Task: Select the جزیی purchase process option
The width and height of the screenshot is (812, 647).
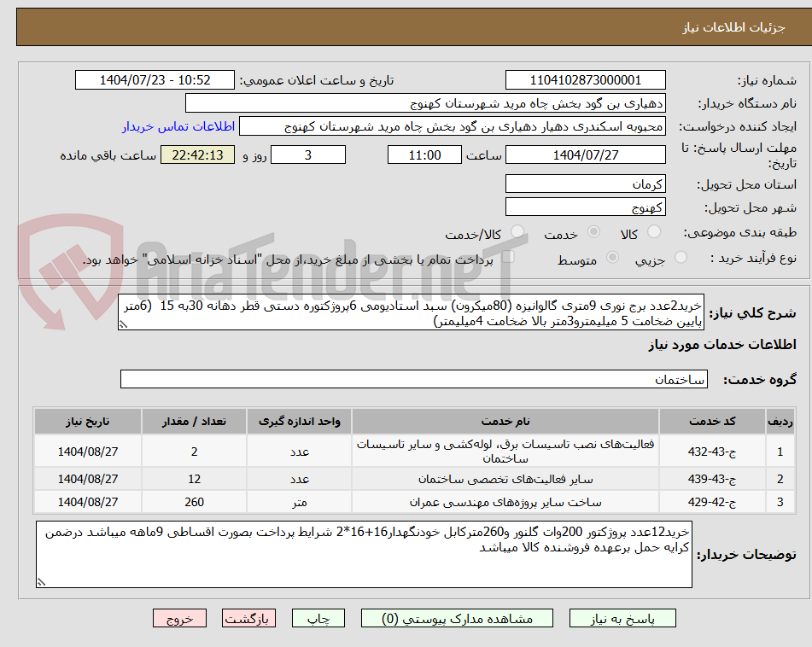Action: tap(681, 258)
